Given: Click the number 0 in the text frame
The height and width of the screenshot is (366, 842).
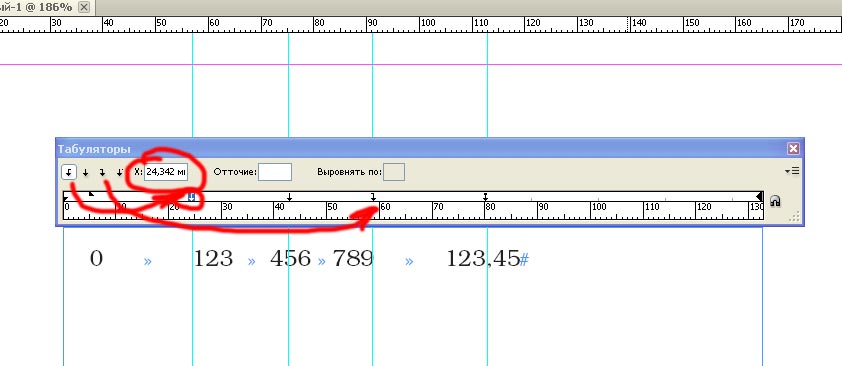Looking at the screenshot, I should [x=96, y=259].
